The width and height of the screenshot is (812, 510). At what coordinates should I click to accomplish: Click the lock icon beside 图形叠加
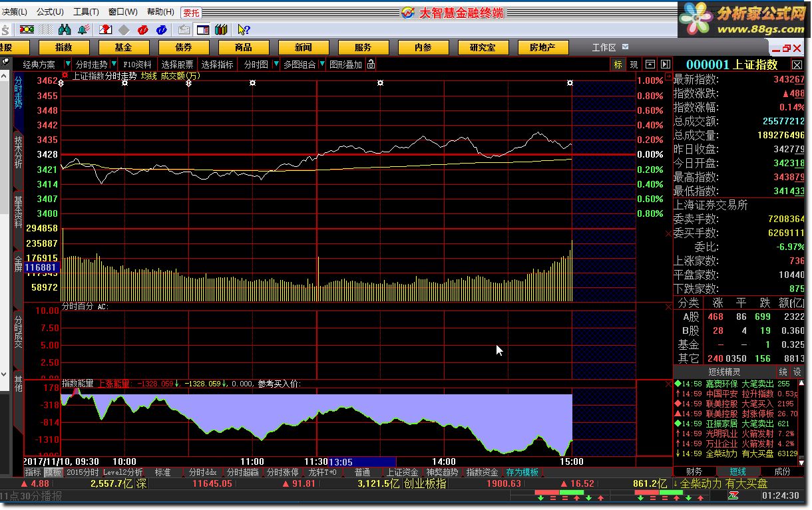pyautogui.click(x=371, y=64)
